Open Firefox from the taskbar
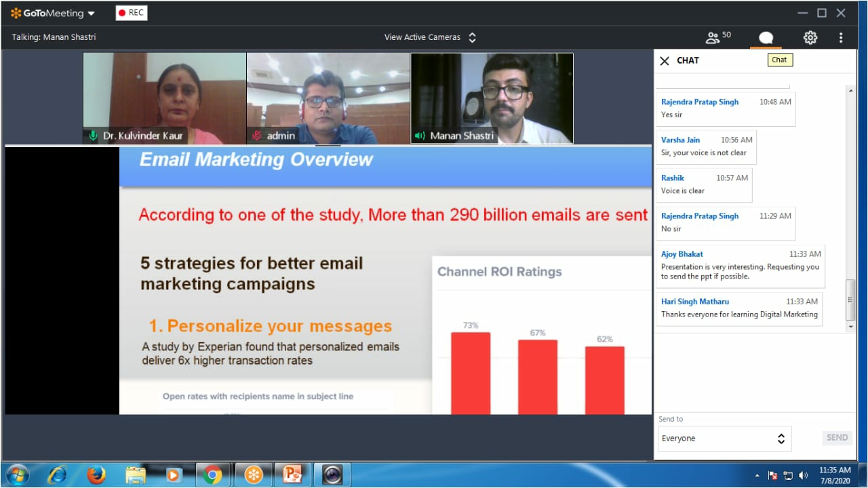The width and height of the screenshot is (868, 488). coord(96,474)
